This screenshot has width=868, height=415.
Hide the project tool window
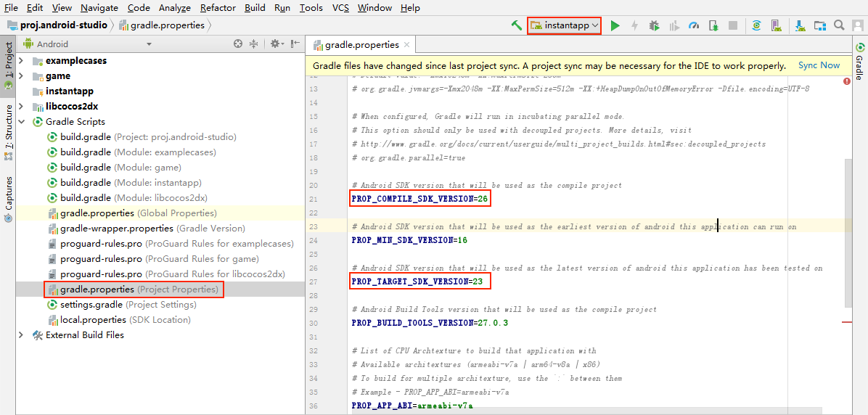295,44
